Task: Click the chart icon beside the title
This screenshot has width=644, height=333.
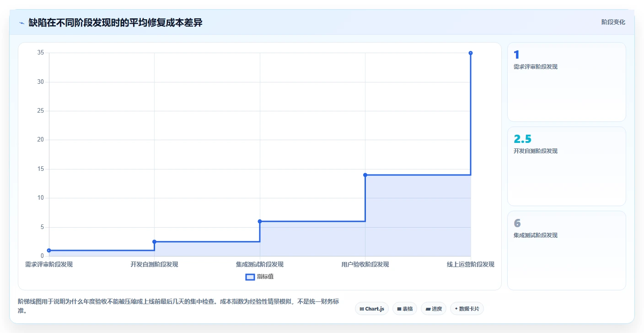Action: pyautogui.click(x=21, y=23)
